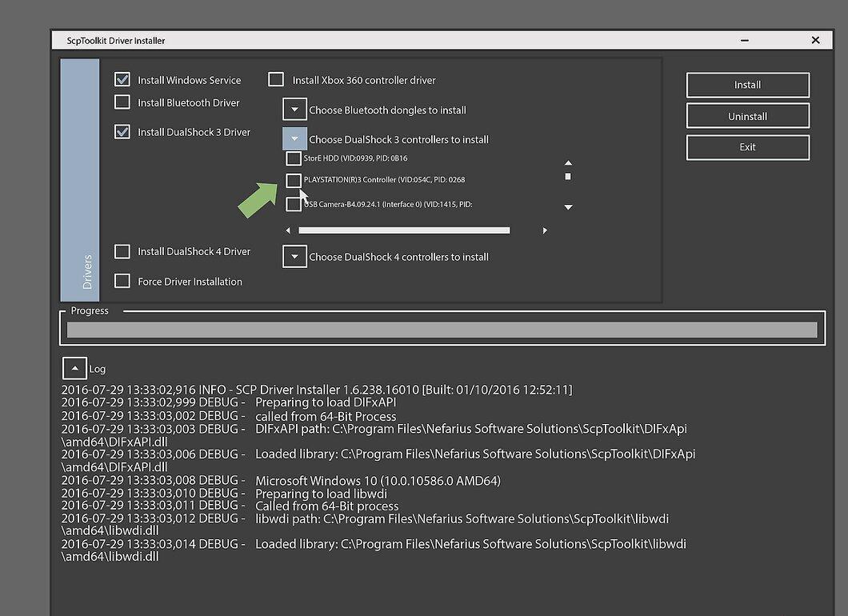Image resolution: width=848 pixels, height=616 pixels.
Task: Click the device list scroll-up arrow
Action: (568, 162)
